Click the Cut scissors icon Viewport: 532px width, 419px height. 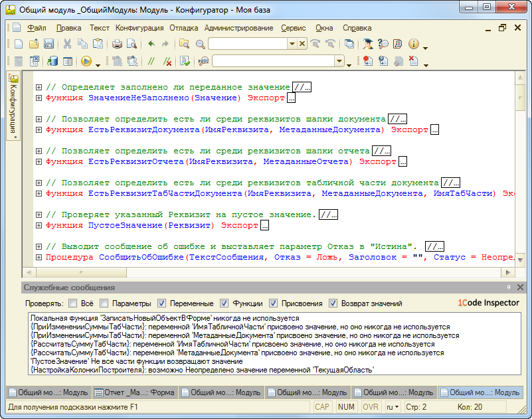point(67,44)
